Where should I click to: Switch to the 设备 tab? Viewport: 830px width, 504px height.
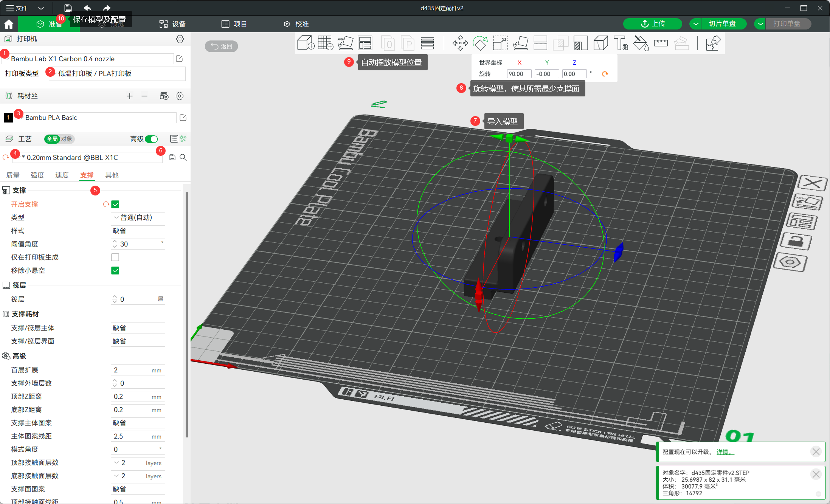tap(172, 24)
